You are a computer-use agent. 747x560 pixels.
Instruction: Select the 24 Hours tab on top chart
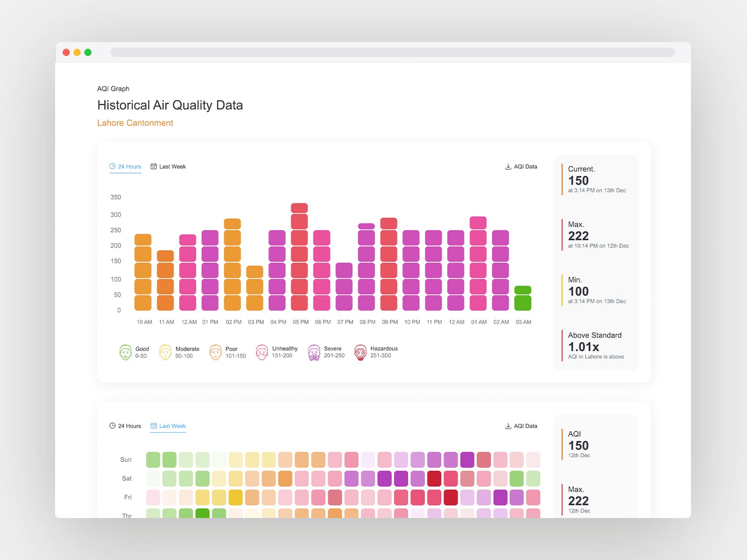(125, 167)
